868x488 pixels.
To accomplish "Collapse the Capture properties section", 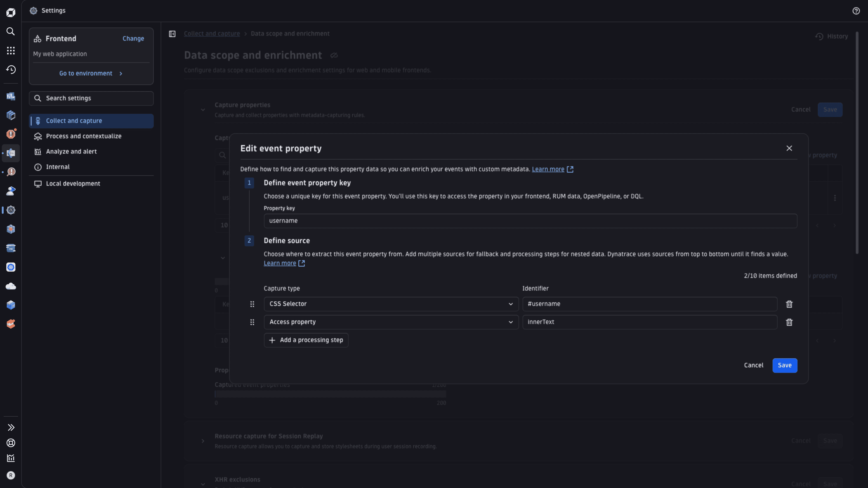I will pos(203,110).
